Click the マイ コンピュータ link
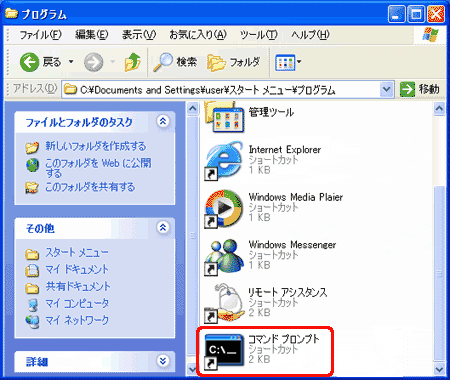This screenshot has width=450, height=380. [77, 303]
